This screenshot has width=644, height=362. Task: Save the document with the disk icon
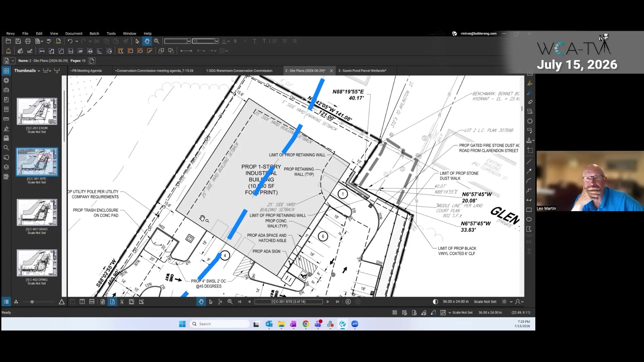(18, 41)
